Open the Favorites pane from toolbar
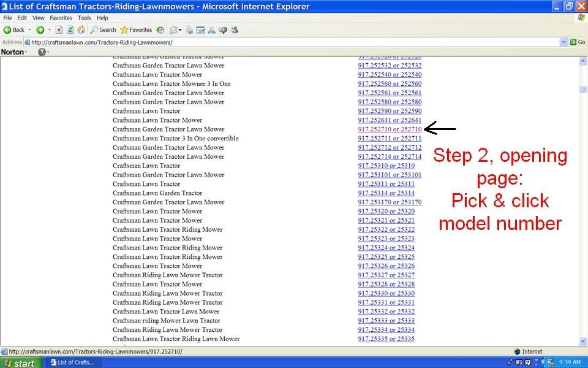This screenshot has width=588, height=368. [136, 30]
